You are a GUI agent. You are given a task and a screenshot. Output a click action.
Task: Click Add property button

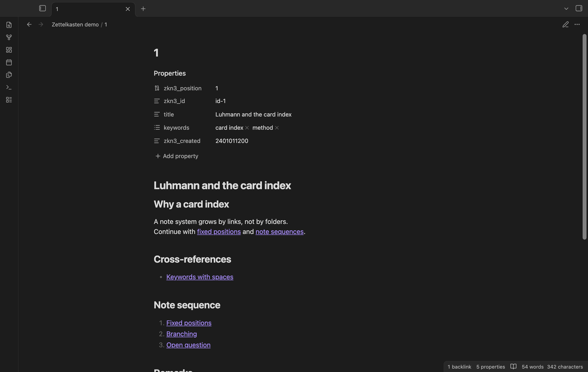click(x=177, y=156)
